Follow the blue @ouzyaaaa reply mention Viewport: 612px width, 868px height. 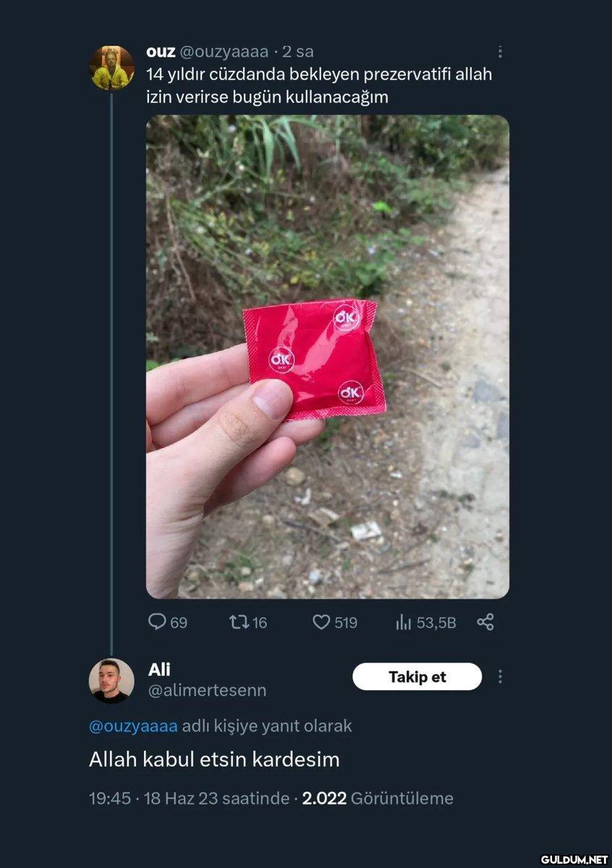[133, 726]
